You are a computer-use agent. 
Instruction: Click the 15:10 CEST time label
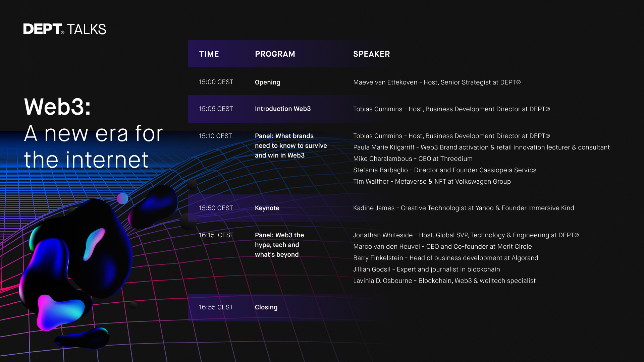point(215,136)
